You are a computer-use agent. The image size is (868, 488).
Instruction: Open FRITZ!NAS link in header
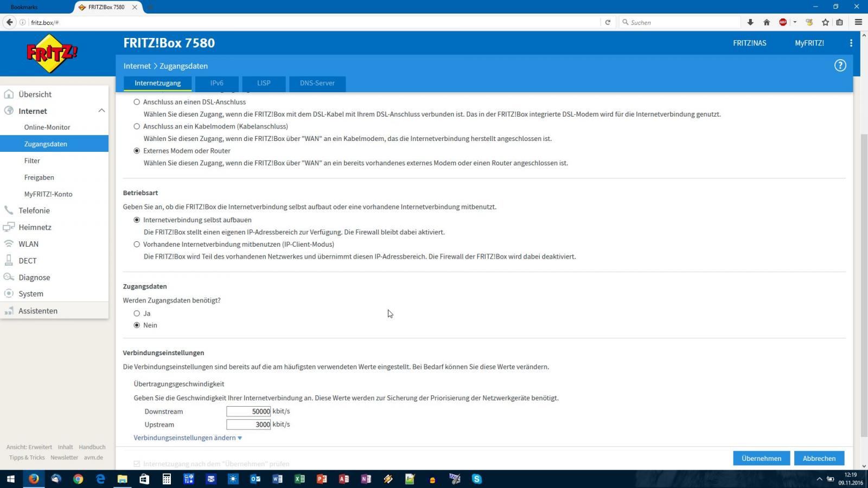click(750, 43)
